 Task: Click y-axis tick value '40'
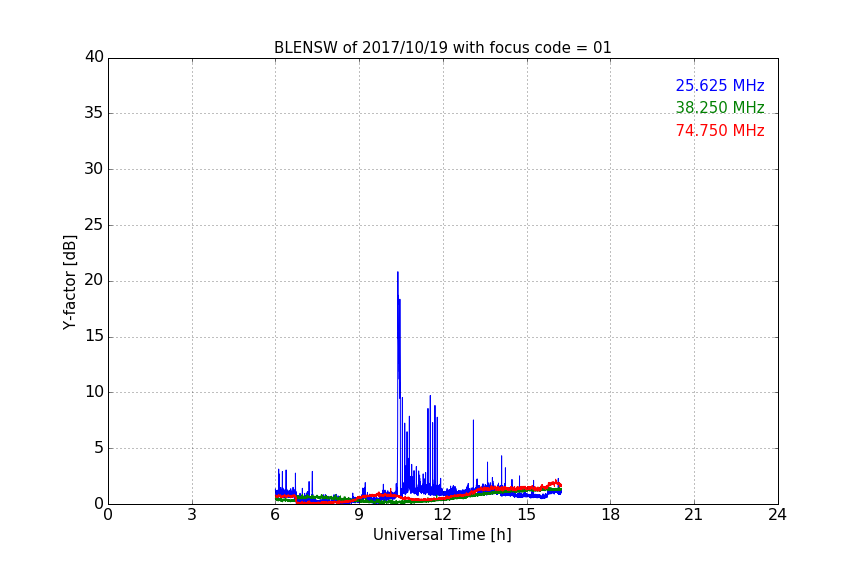click(x=94, y=57)
